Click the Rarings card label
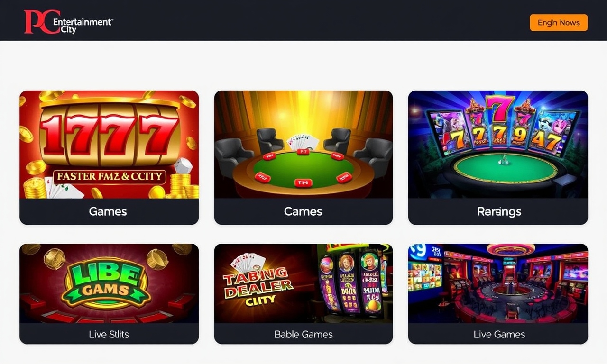The width and height of the screenshot is (607, 364). click(499, 211)
